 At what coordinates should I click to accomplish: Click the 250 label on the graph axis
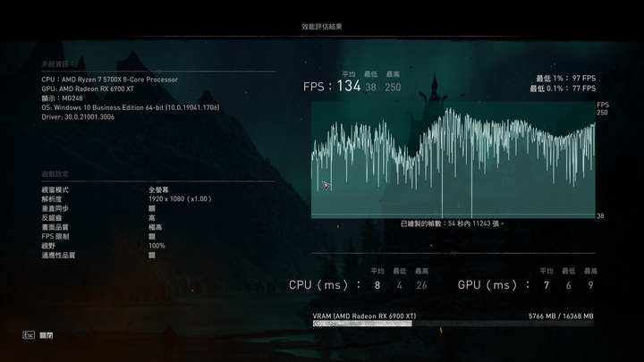tap(602, 113)
